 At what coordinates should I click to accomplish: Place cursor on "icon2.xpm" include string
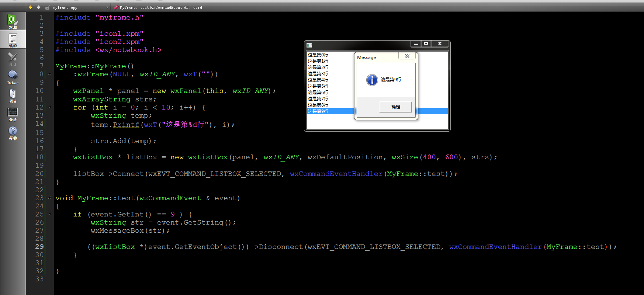[x=120, y=42]
